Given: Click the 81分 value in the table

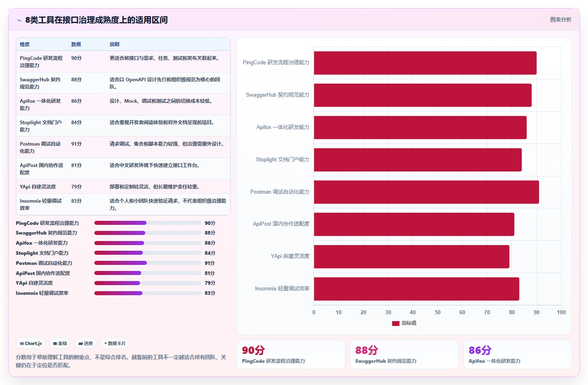Looking at the screenshot, I should 76,165.
